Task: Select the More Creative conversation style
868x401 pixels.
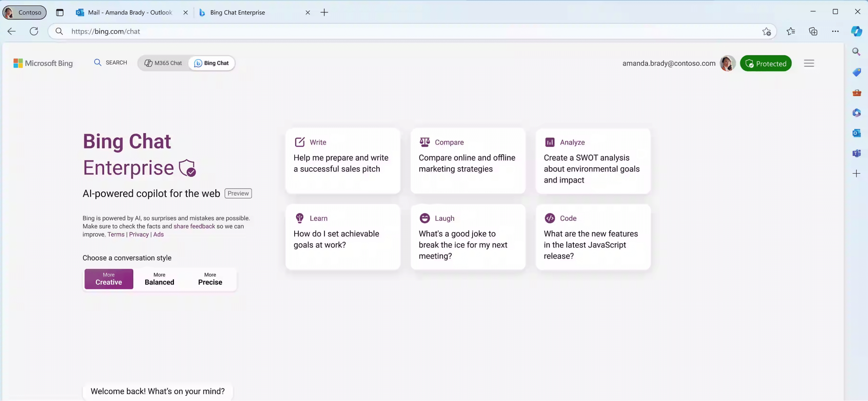Action: click(x=109, y=279)
